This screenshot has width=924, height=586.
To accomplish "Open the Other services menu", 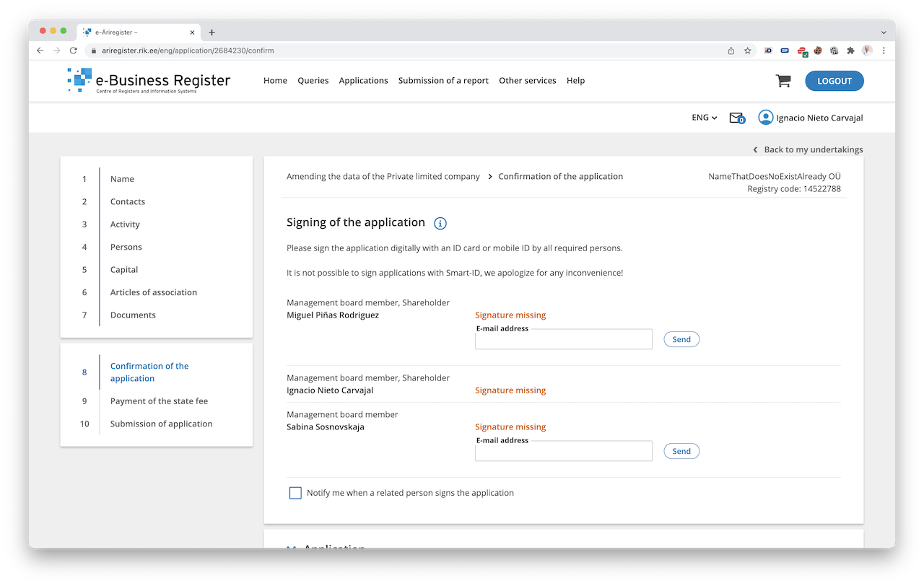I will pyautogui.click(x=527, y=81).
